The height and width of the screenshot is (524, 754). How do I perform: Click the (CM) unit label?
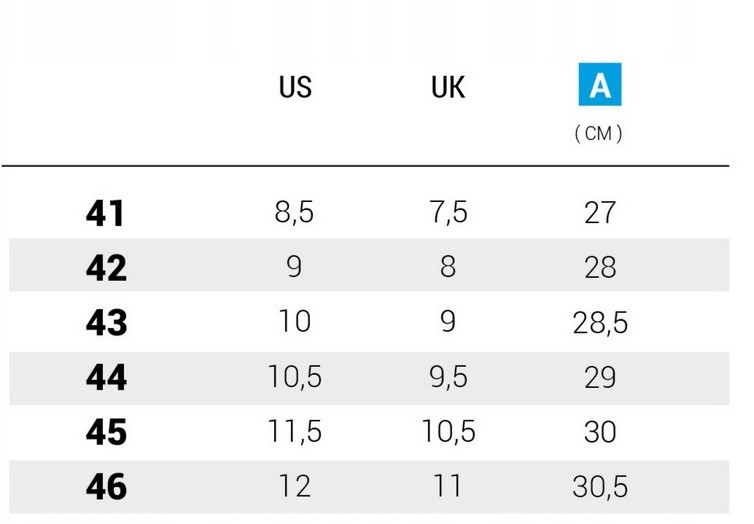[599, 134]
